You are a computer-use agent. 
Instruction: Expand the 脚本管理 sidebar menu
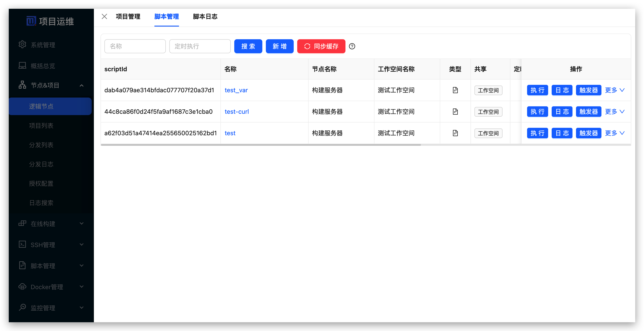pos(82,265)
